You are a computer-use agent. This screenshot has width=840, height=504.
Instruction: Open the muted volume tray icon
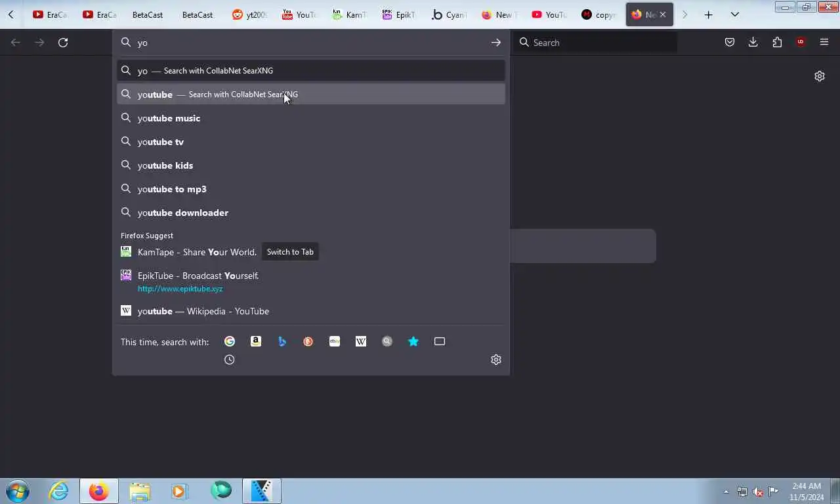pos(757,492)
